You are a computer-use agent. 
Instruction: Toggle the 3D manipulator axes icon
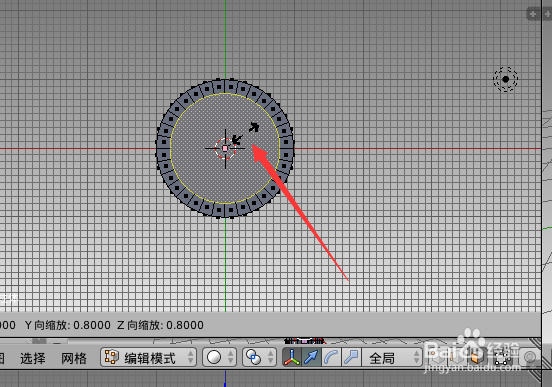[292, 357]
